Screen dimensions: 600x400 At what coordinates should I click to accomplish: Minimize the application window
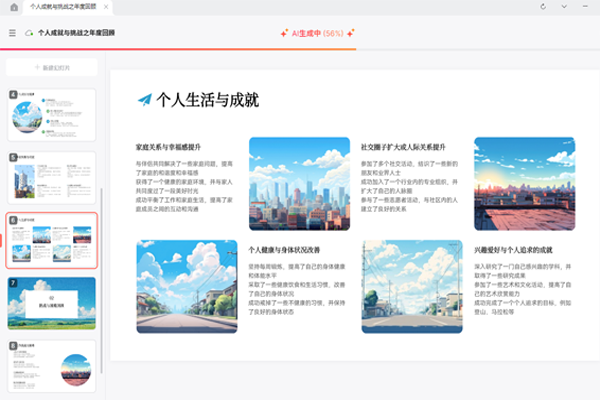click(585, 7)
